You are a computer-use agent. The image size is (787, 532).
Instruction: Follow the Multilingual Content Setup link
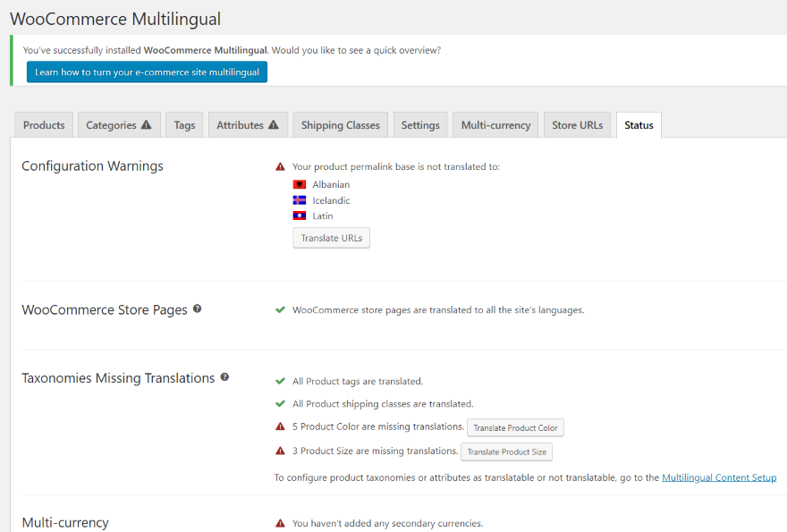click(x=719, y=477)
